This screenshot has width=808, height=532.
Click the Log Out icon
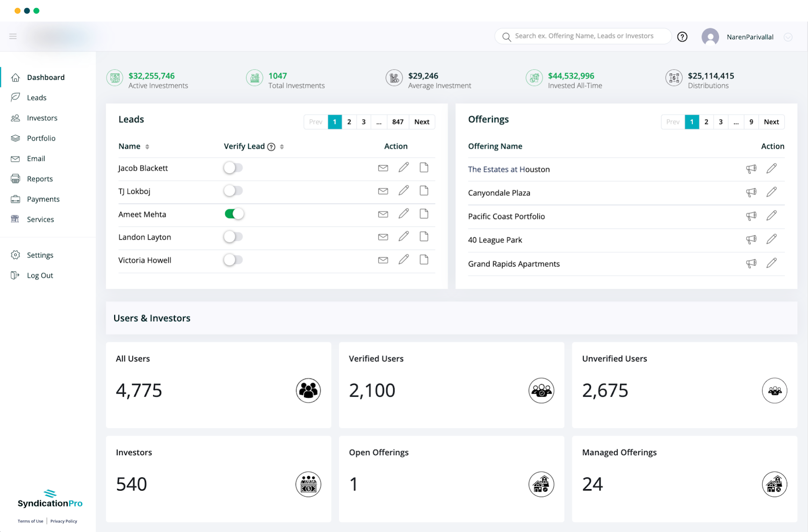[16, 275]
